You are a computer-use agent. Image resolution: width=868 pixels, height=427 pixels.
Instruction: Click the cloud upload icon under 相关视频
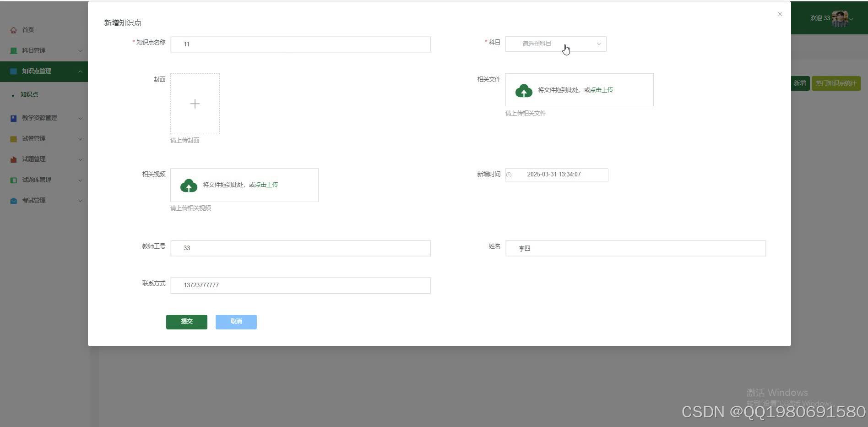coord(189,185)
